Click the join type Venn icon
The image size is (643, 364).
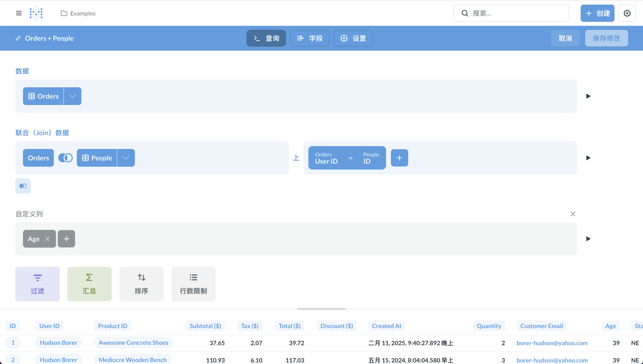pos(65,158)
